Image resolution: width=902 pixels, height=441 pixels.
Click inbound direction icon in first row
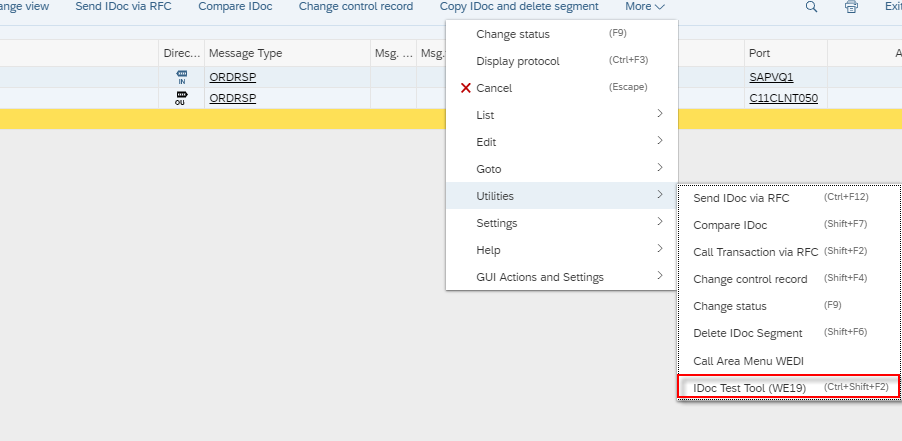pyautogui.click(x=182, y=77)
